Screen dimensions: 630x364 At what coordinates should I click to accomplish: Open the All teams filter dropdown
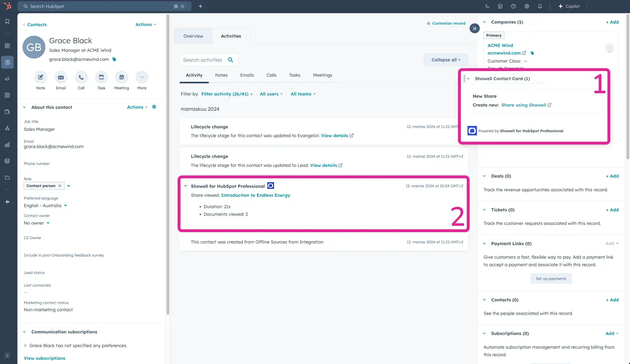(x=303, y=94)
